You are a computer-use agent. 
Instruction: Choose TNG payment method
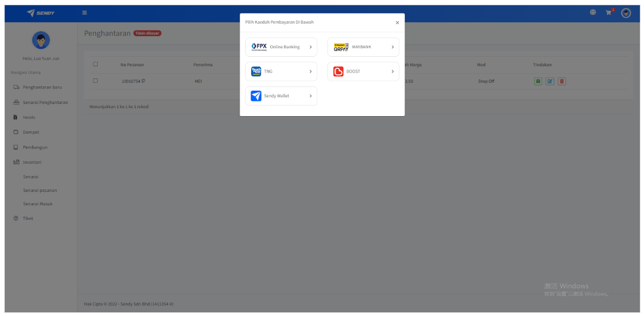281,72
